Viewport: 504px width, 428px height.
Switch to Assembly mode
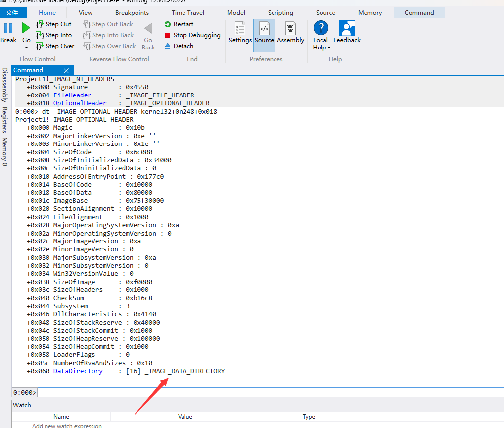pos(290,33)
